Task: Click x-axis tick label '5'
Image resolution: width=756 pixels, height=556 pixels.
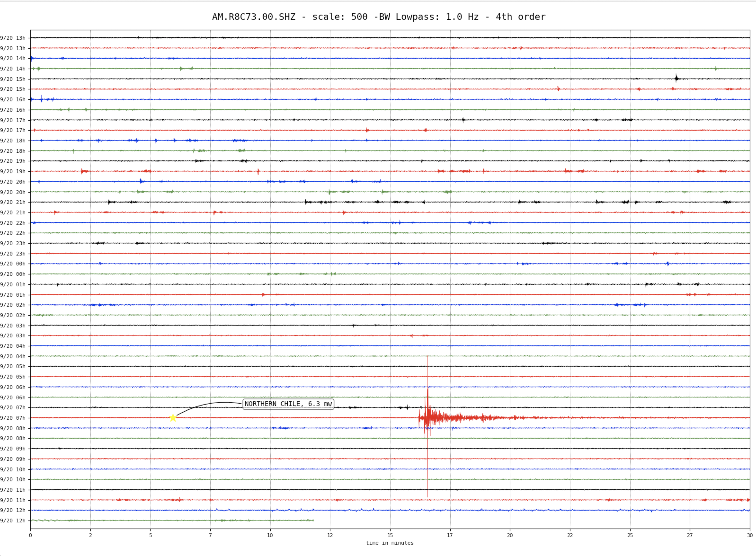Action: tap(150, 535)
